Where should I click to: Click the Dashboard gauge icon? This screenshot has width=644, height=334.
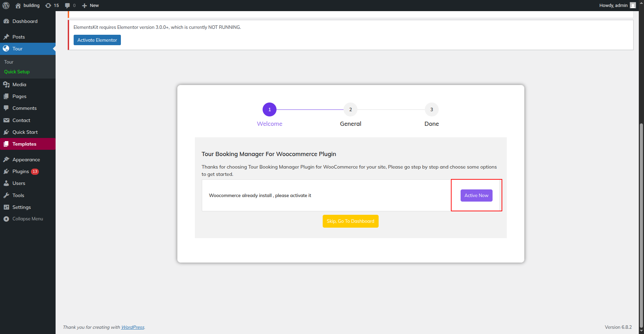click(6, 21)
